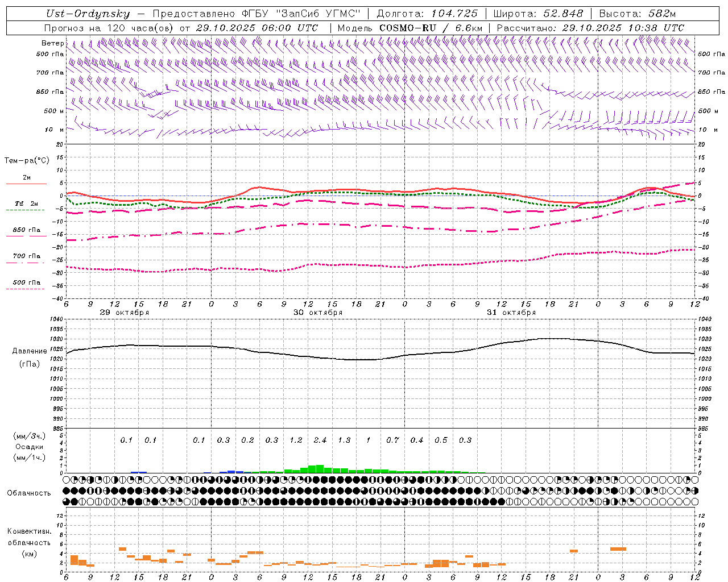Click the '30 октября' date label
The height and width of the screenshot is (582, 728).
click(318, 313)
